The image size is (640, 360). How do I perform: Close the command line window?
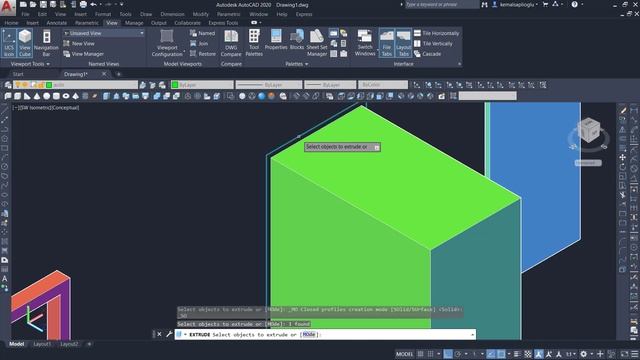click(159, 334)
